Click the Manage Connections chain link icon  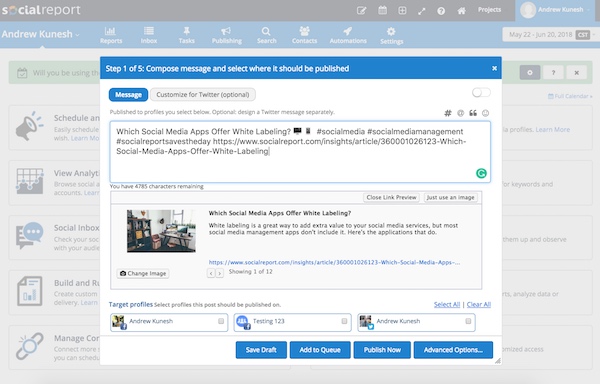tap(29, 346)
